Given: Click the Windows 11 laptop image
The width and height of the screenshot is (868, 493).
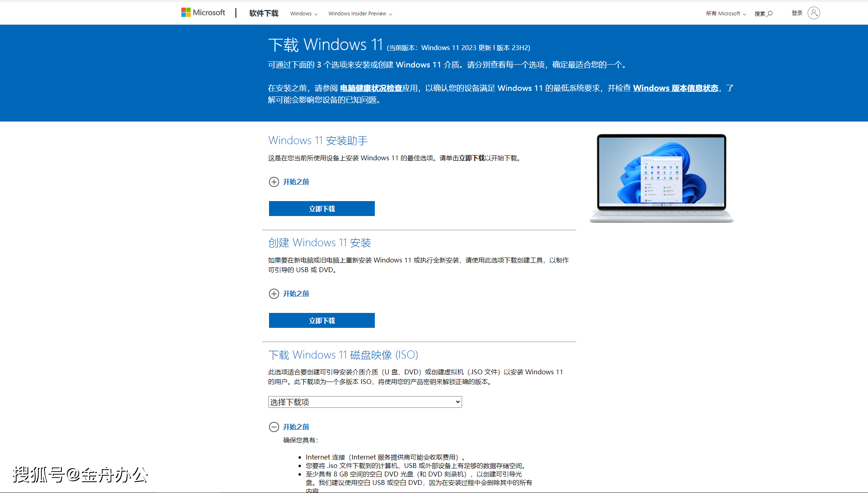Looking at the screenshot, I should (x=661, y=178).
